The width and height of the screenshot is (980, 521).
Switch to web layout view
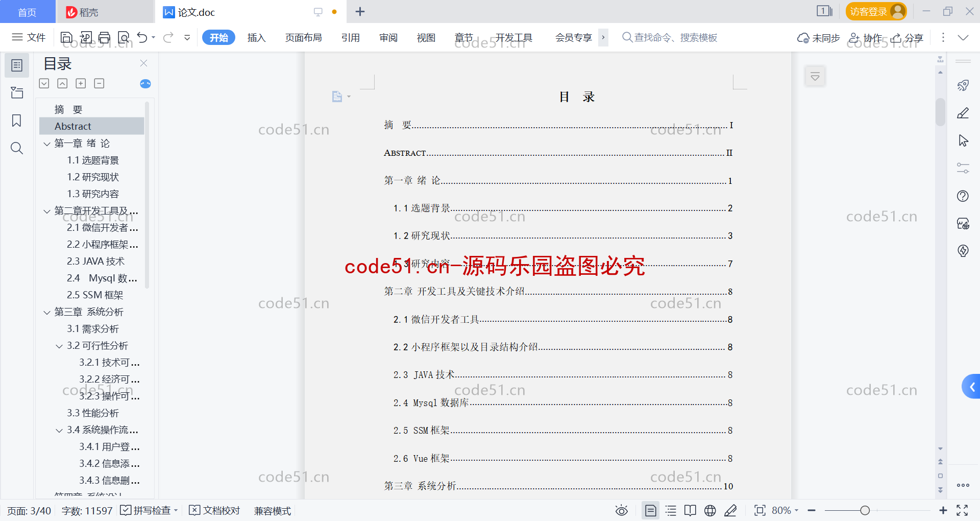[x=710, y=510]
